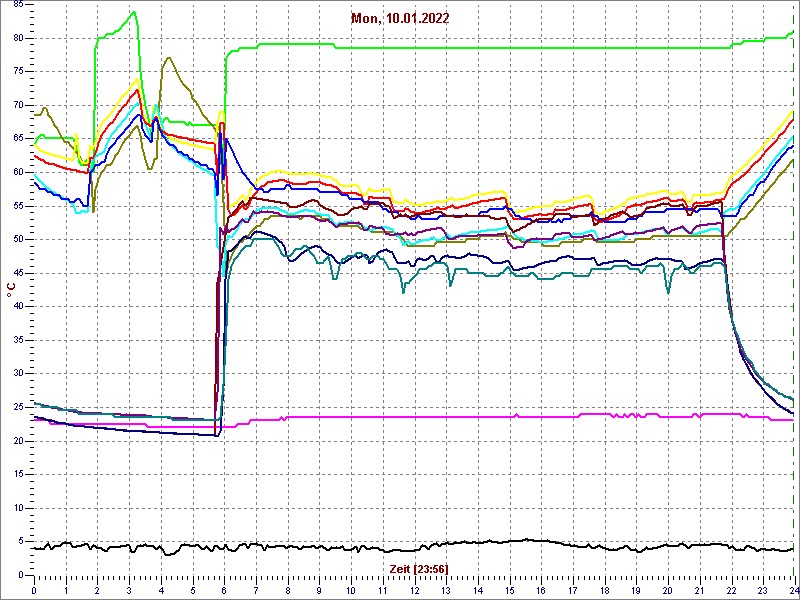Click hour 13 on the time axis

445,589
